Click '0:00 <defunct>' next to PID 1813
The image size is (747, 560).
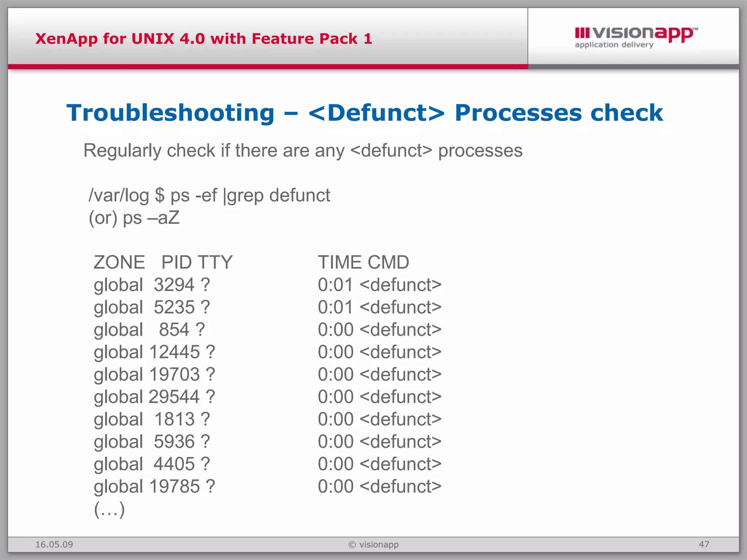[x=380, y=419]
